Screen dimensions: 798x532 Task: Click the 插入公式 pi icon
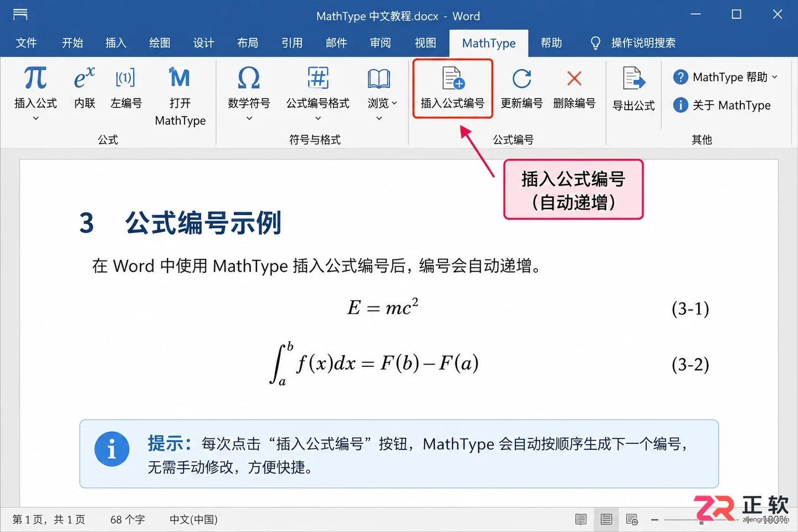pos(35,78)
